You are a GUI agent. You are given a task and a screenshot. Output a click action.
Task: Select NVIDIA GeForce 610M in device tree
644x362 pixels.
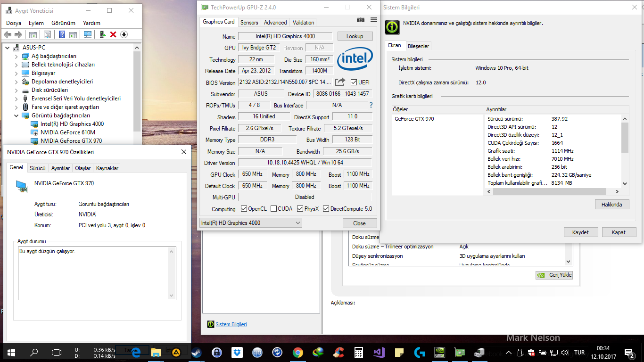coord(67,132)
